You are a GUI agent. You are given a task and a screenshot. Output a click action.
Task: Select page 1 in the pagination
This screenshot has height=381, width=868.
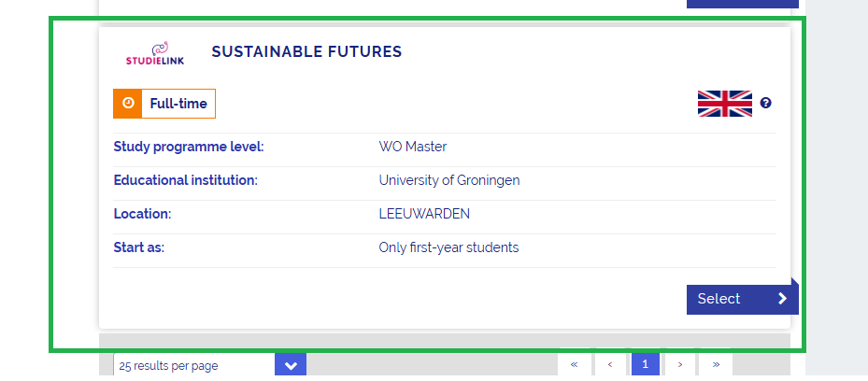[645, 365]
